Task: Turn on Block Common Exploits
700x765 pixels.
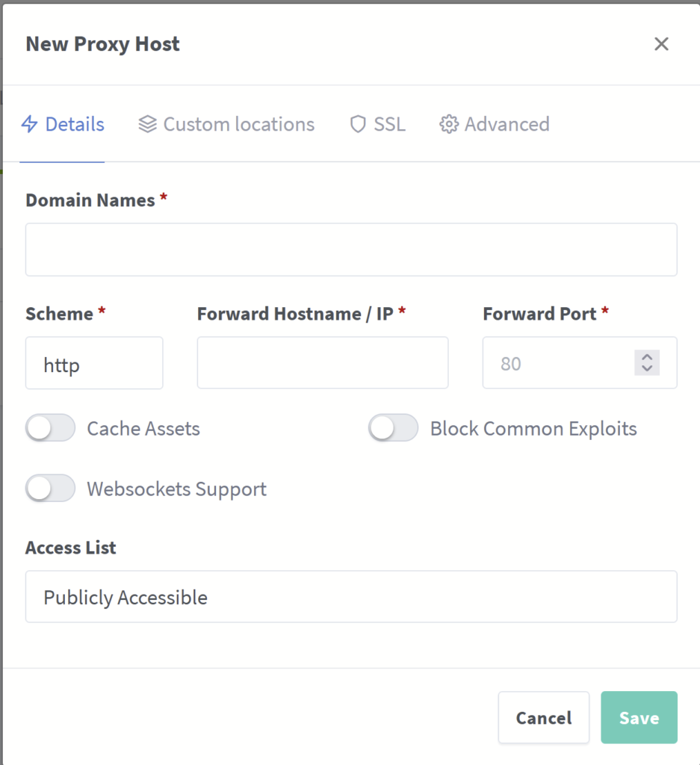Action: [x=393, y=429]
